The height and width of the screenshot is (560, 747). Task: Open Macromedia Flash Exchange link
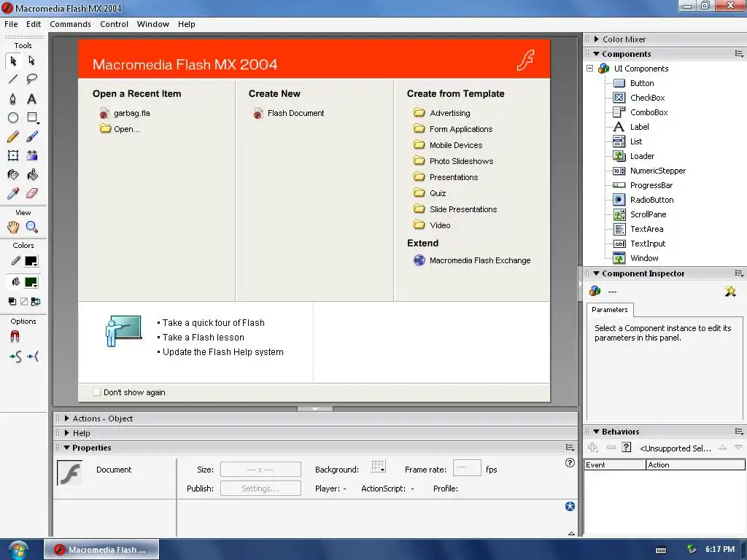(x=472, y=260)
